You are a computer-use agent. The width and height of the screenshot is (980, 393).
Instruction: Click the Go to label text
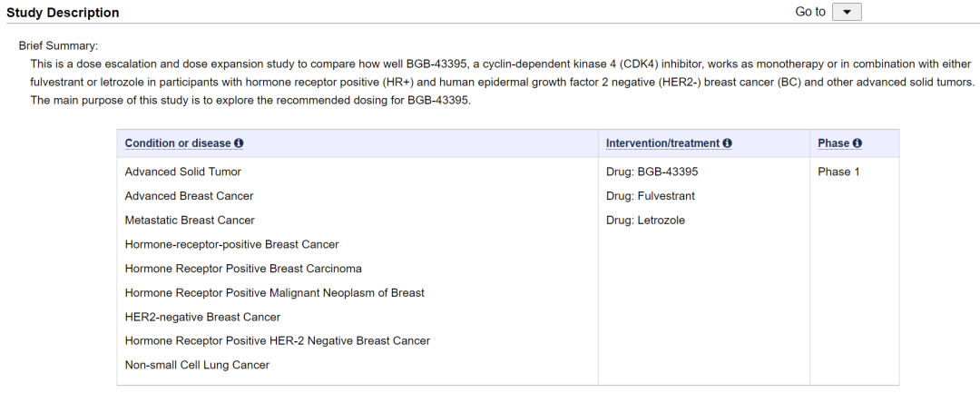tap(809, 12)
